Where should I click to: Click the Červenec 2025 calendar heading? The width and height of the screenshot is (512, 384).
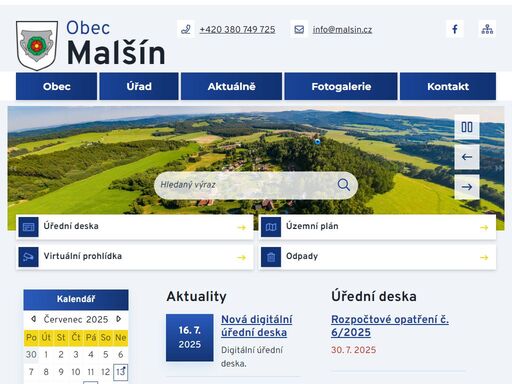[x=76, y=319]
